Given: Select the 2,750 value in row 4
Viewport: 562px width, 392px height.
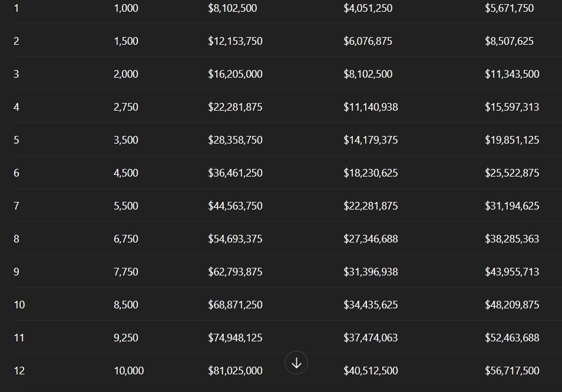Looking at the screenshot, I should (125, 107).
